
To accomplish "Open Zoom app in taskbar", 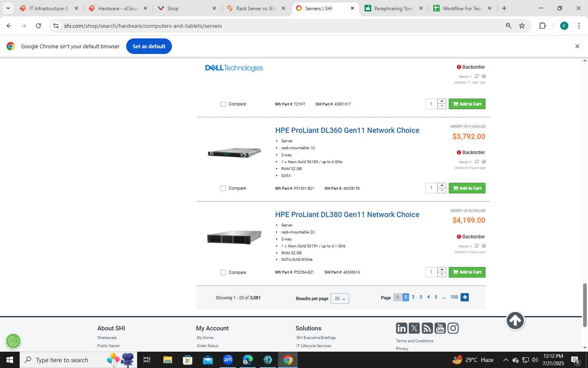I will [228, 360].
